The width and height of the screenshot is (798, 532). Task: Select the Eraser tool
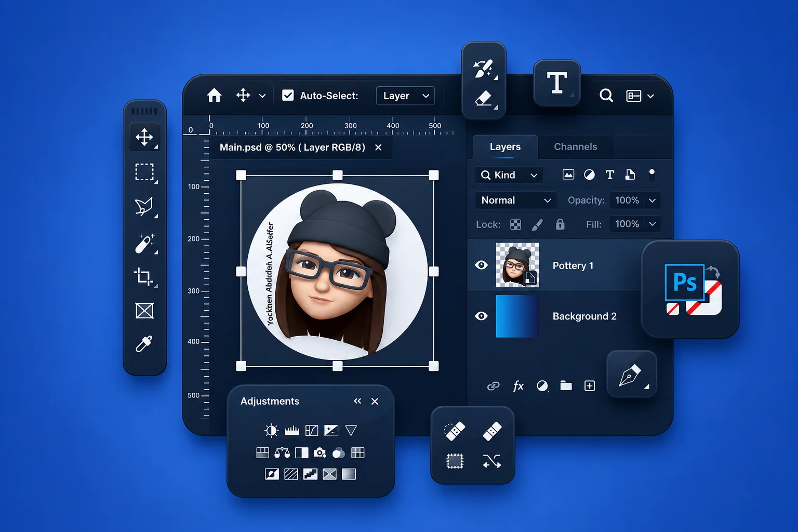click(484, 98)
